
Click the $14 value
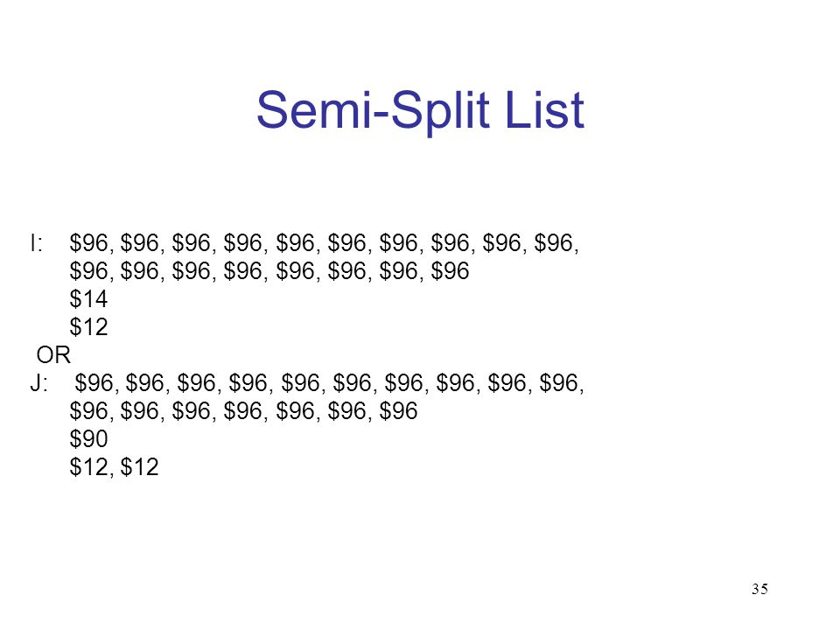(89, 298)
